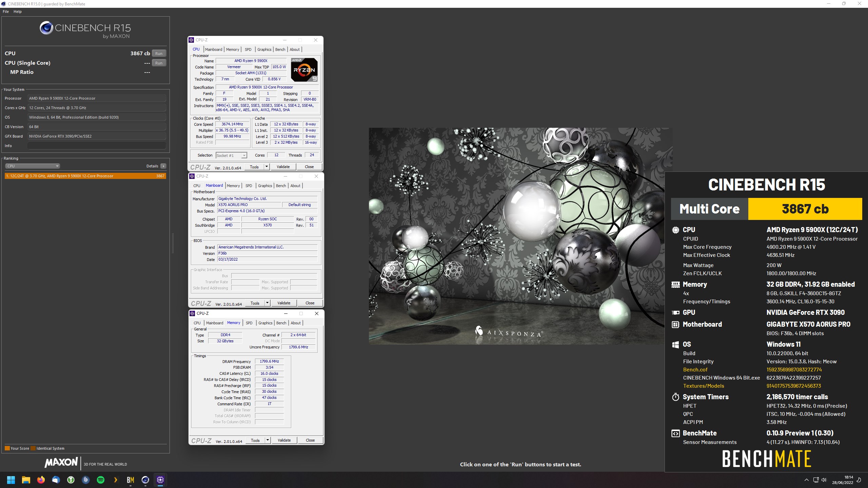Screen dimensions: 868x488
Task: Open the Windows Start menu
Action: [x=11, y=480]
